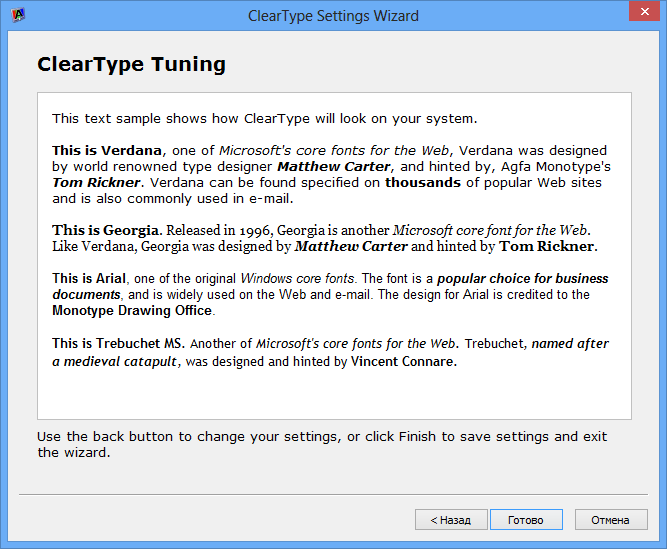Click the name 'Vincent Connare' in the Trebuchet sample
The width and height of the screenshot is (667, 549).
point(403,361)
